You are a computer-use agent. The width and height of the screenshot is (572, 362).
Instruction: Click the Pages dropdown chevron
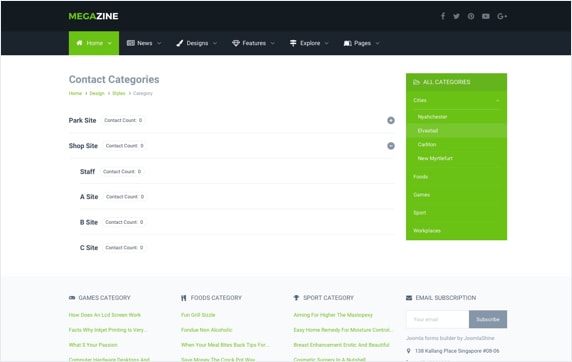(378, 43)
